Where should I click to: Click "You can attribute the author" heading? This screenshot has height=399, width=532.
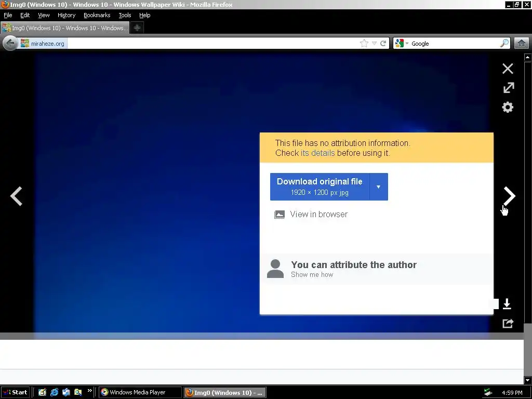pos(353,264)
